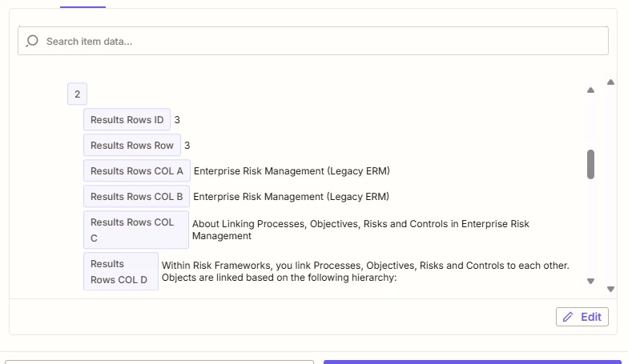Select the Results Rows COL A label
This screenshot has width=628, height=364.
click(x=136, y=171)
